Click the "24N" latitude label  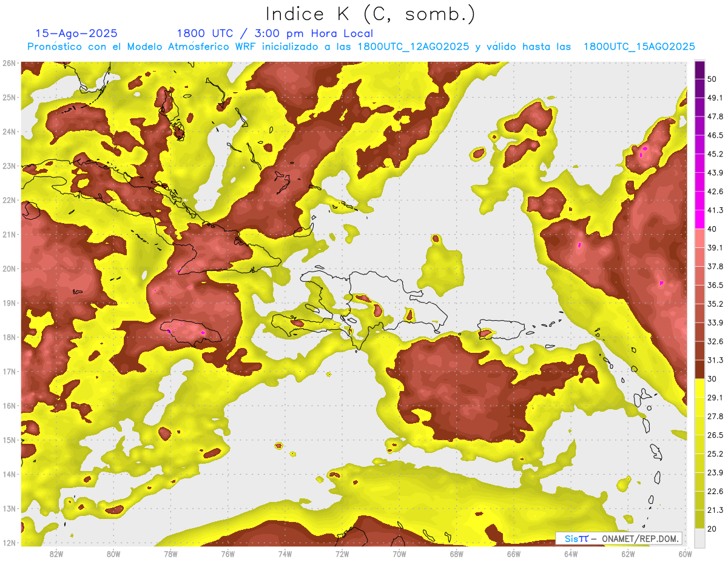tap(9, 132)
